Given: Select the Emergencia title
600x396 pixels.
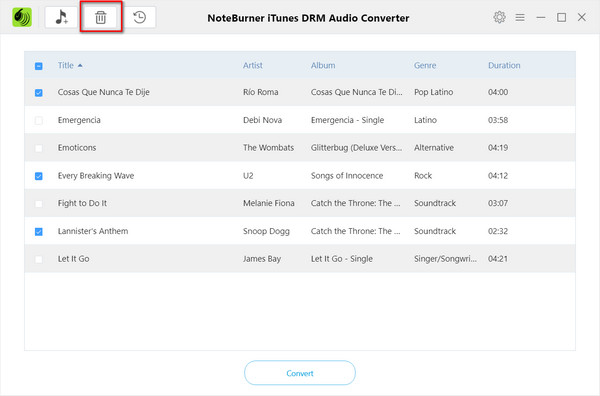Looking at the screenshot, I should 79,120.
